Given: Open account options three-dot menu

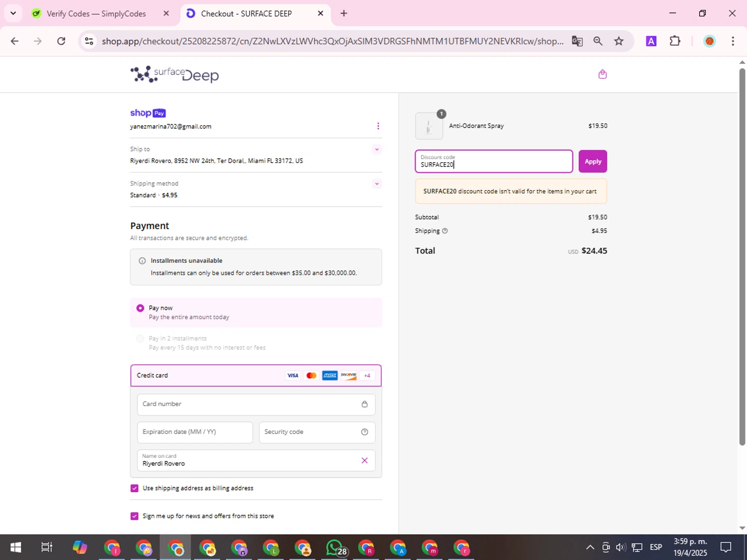Looking at the screenshot, I should 378,126.
